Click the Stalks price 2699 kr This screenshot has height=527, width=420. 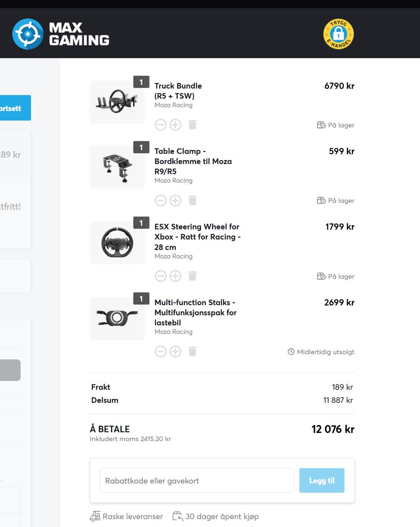point(339,302)
